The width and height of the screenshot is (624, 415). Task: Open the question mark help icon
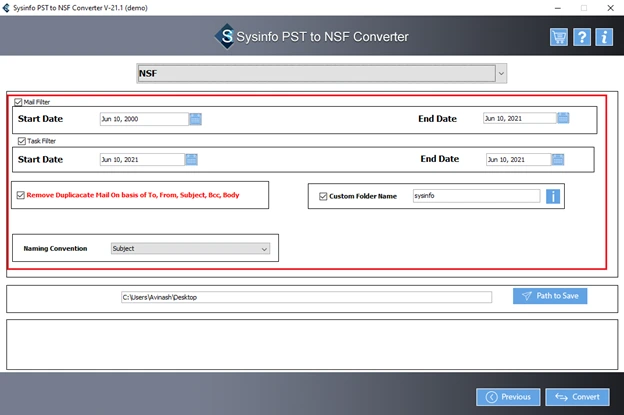tap(581, 37)
